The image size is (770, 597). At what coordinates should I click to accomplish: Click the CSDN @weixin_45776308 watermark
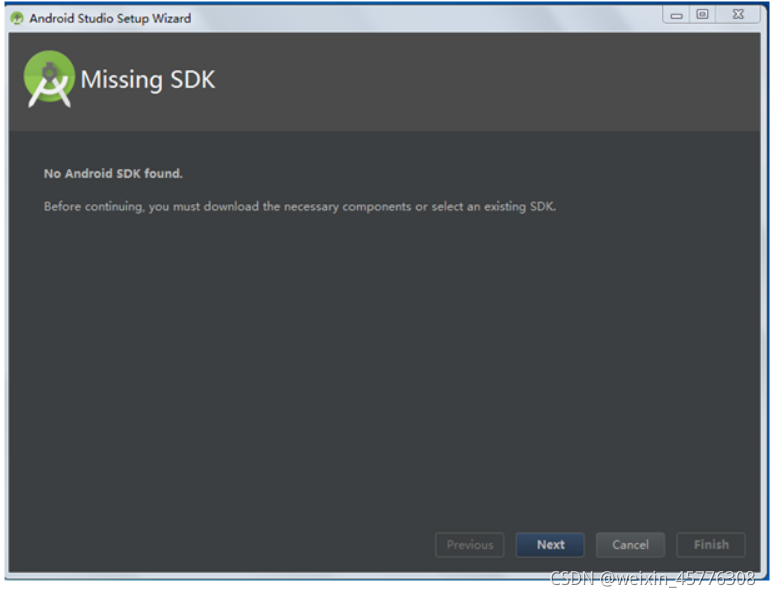click(652, 578)
